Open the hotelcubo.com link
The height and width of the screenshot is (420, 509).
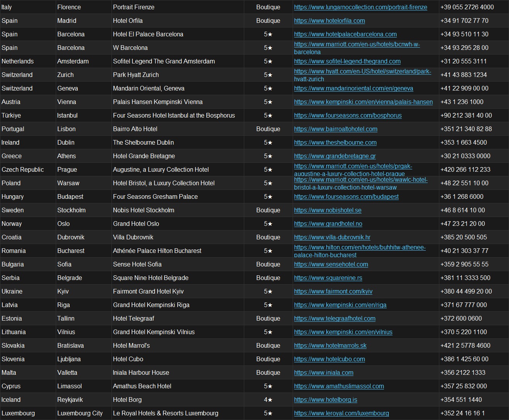pos(329,359)
